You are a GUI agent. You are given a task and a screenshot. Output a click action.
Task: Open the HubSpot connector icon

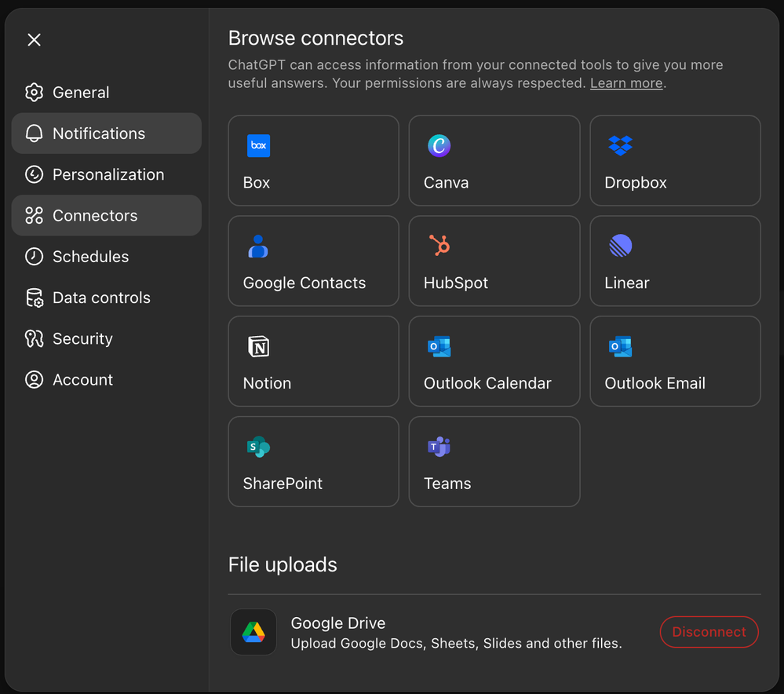click(439, 246)
